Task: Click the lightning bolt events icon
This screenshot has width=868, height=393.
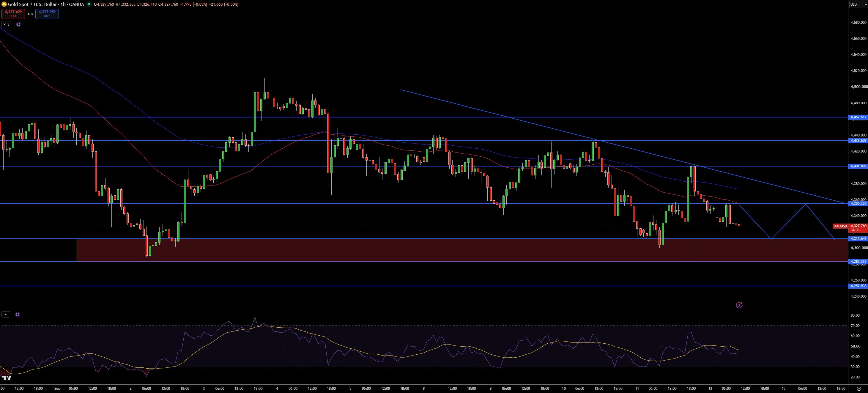Action: (x=739, y=305)
